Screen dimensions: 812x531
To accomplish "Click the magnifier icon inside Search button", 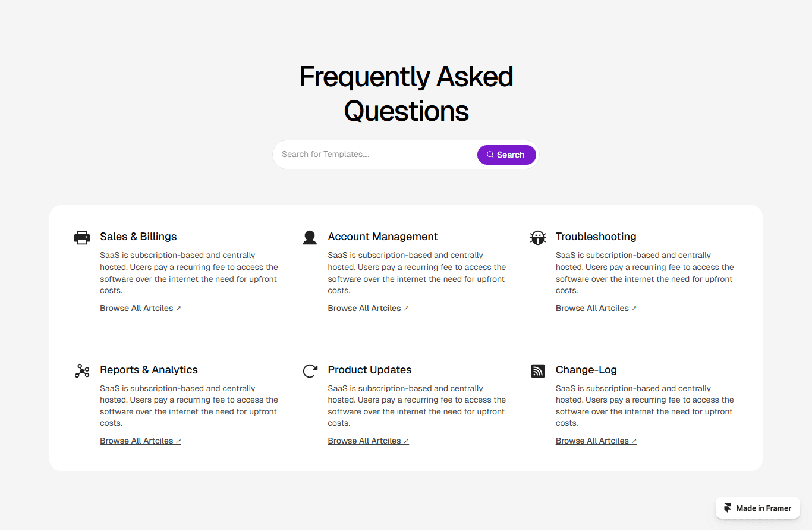I will [490, 155].
